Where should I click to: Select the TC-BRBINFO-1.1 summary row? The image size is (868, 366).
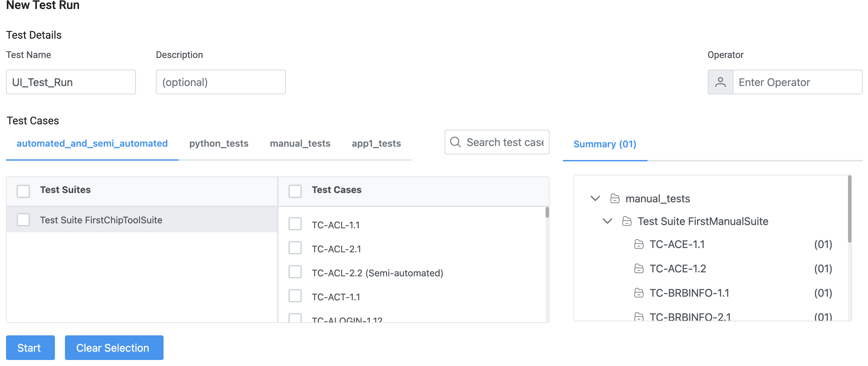coord(733,292)
